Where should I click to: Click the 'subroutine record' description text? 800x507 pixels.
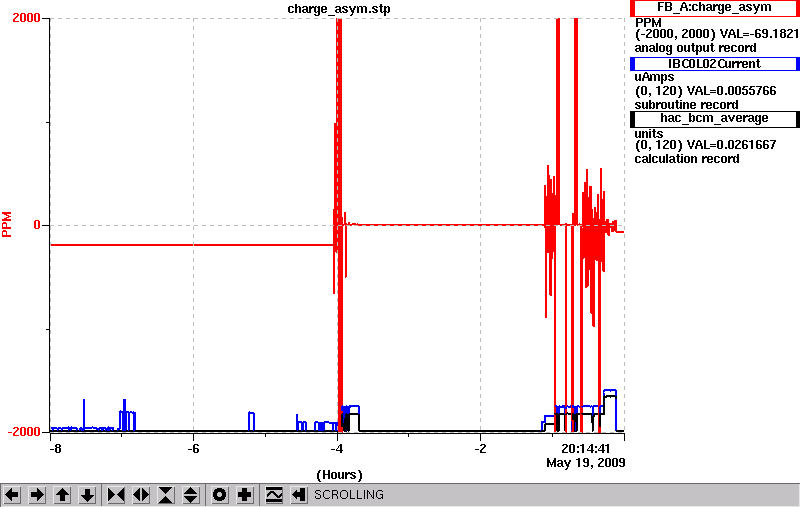(x=686, y=105)
